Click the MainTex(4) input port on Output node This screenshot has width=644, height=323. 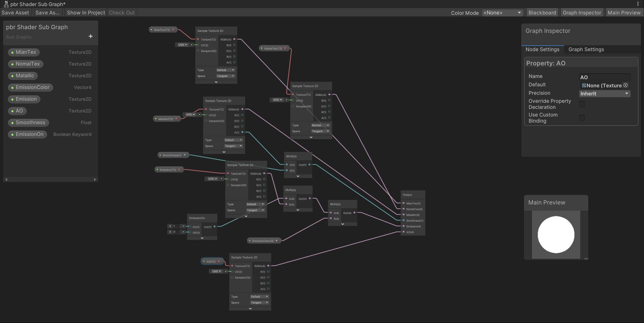click(x=404, y=203)
